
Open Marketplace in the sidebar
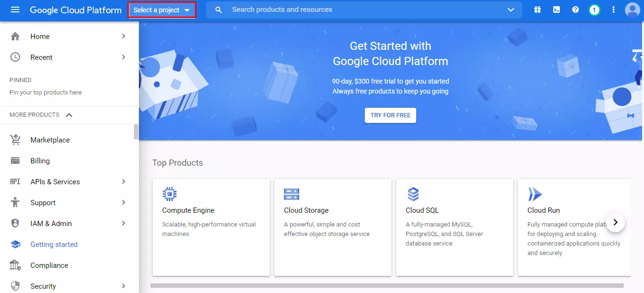click(50, 140)
